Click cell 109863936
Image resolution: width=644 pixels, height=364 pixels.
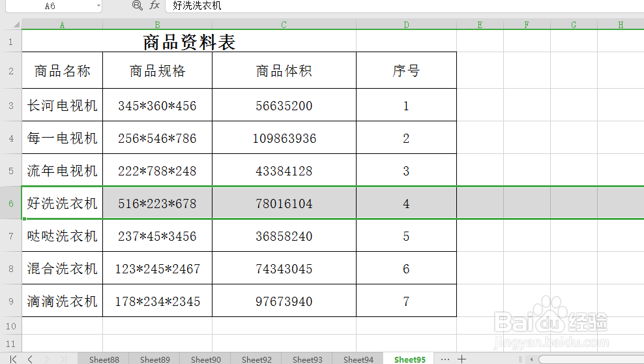[284, 138]
